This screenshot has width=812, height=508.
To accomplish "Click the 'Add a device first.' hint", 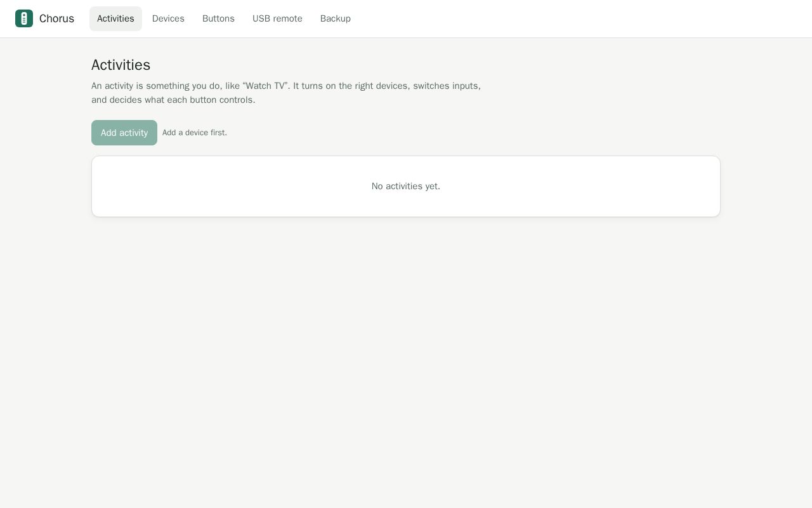I will coord(195,133).
